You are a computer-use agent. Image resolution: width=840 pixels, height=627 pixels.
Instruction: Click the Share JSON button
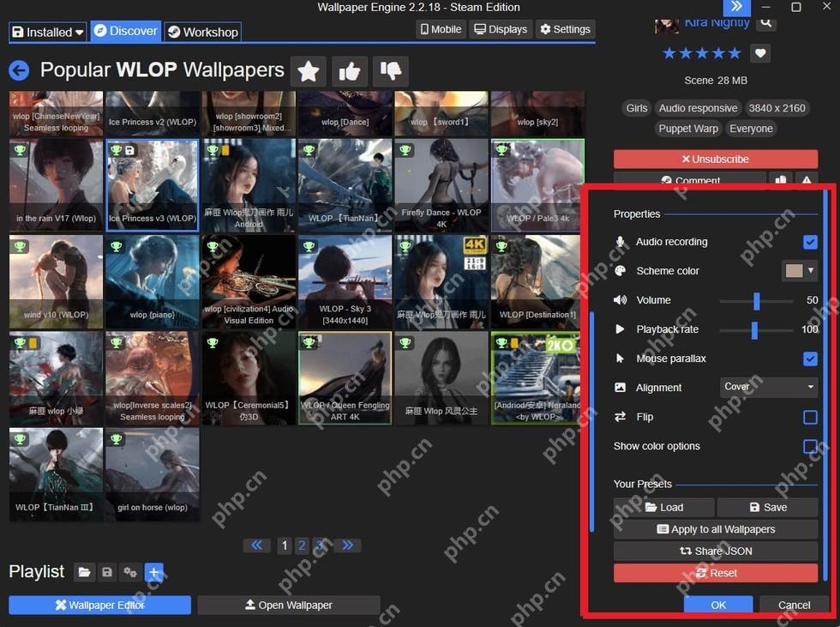tap(716, 551)
